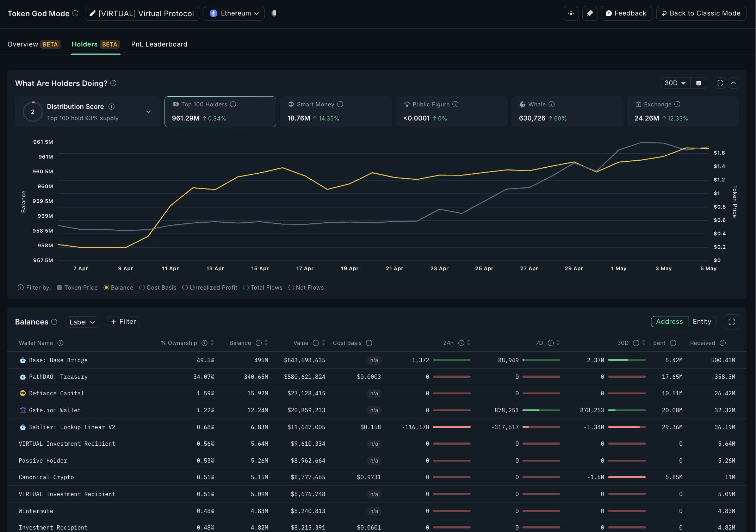
Task: Open the Label dropdown in Balances
Action: click(82, 322)
